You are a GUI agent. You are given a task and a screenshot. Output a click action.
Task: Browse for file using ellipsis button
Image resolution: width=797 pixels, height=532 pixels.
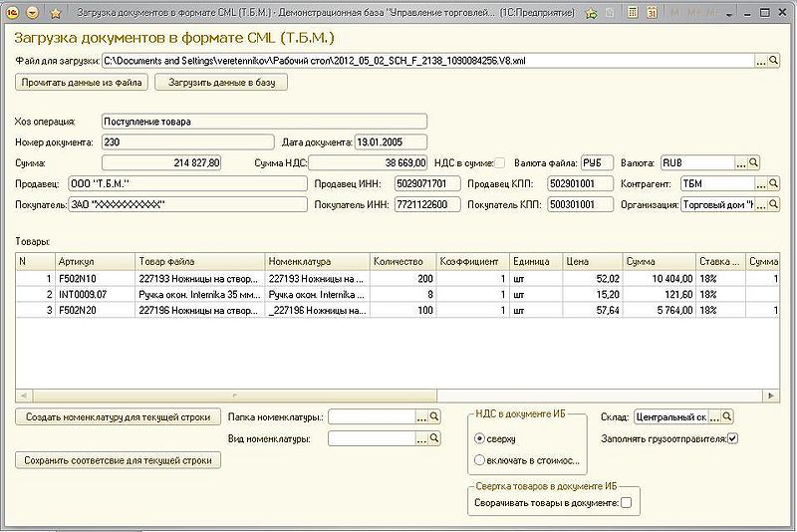760,61
